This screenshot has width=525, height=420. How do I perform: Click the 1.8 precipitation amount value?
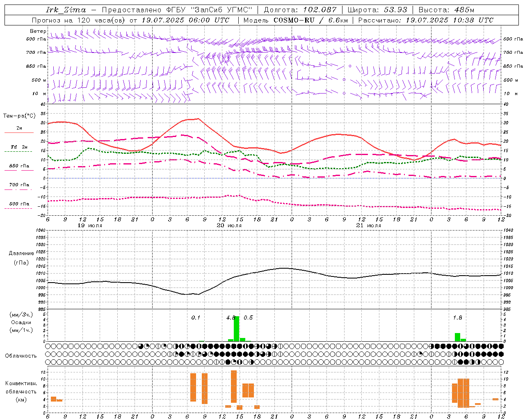coord(457,317)
